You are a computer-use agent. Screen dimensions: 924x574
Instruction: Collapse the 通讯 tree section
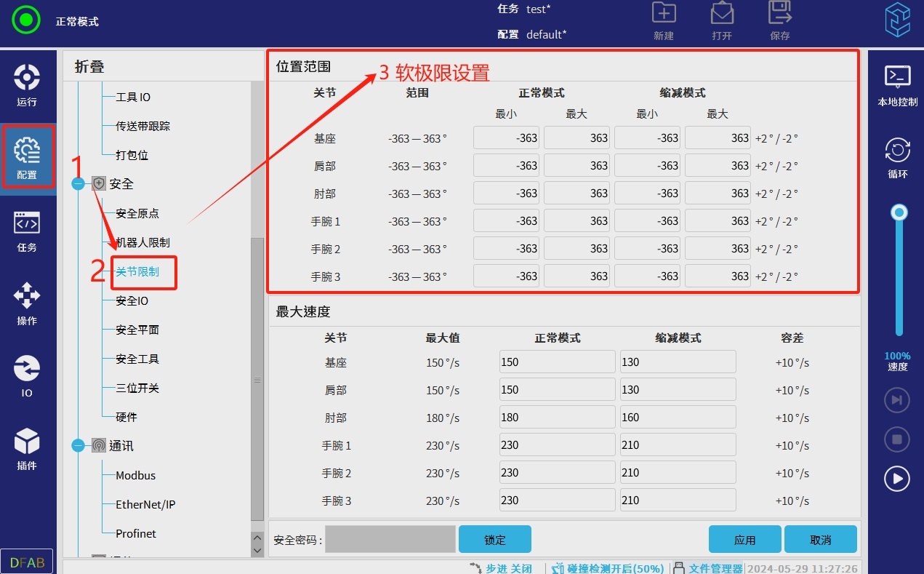point(79,446)
